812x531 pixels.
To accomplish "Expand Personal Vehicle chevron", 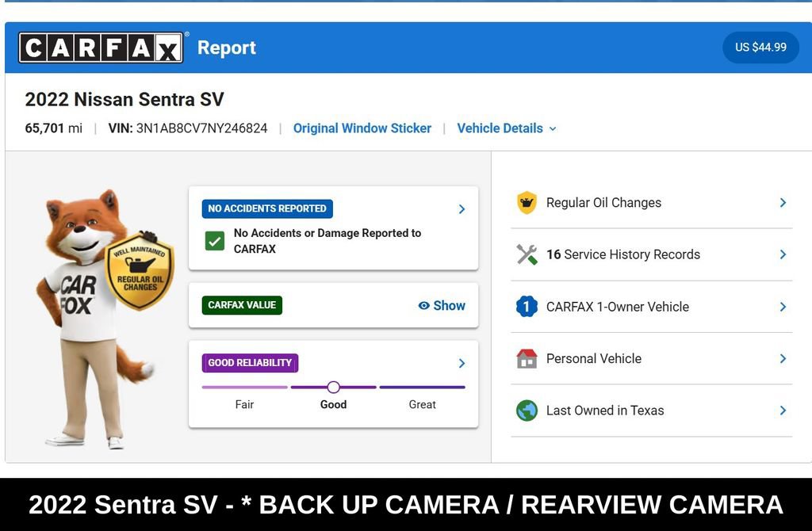I will pyautogui.click(x=783, y=358).
